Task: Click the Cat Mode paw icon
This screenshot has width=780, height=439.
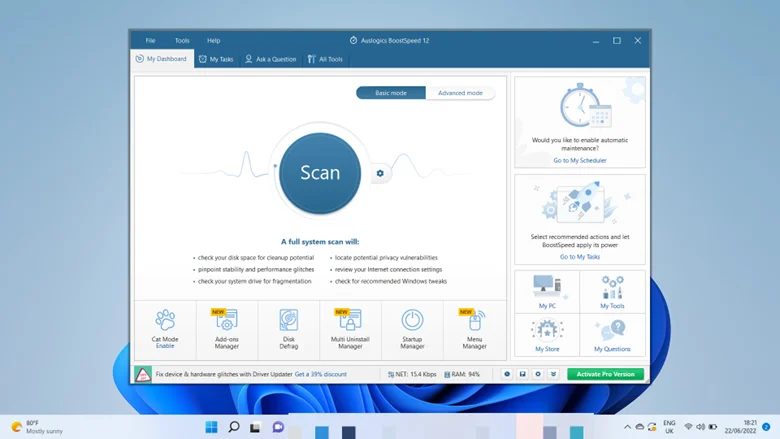Action: pyautogui.click(x=165, y=320)
